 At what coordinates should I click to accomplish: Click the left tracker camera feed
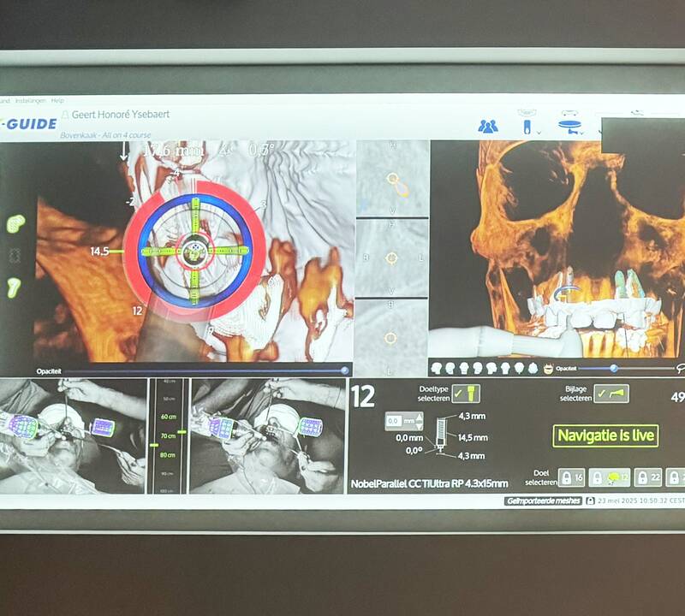click(x=73, y=436)
